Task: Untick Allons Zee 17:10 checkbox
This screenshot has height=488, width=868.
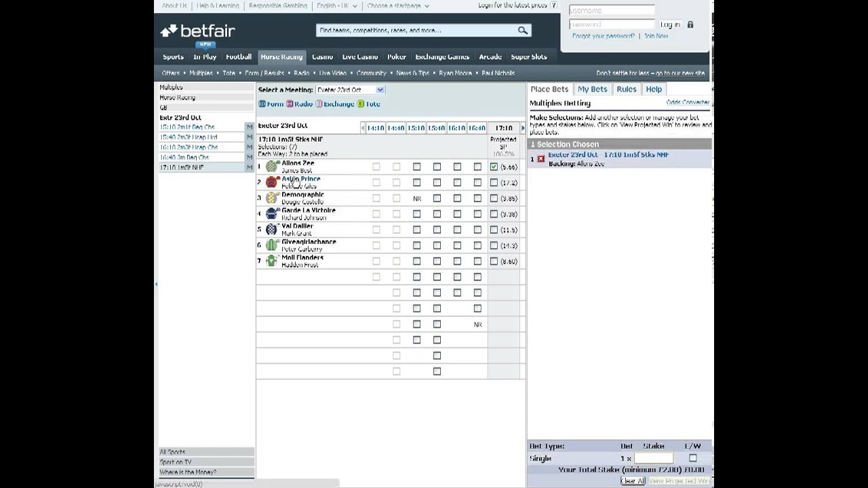Action: [x=494, y=167]
